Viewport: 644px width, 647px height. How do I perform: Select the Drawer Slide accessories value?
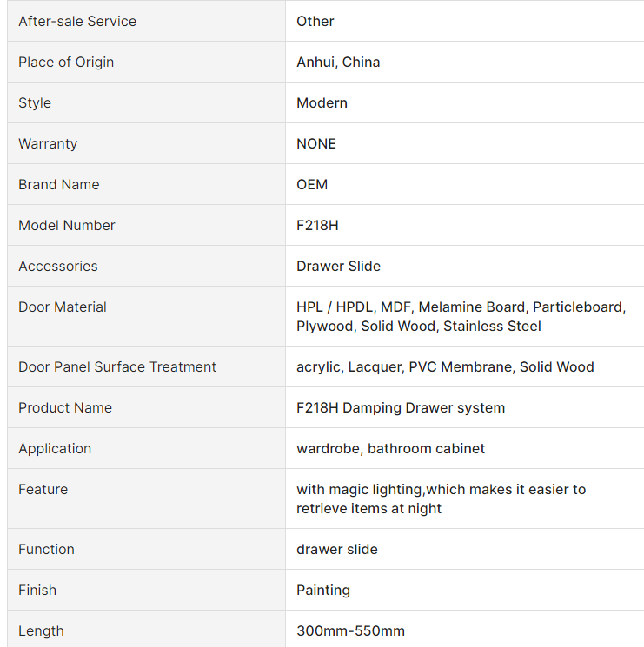pos(339,266)
